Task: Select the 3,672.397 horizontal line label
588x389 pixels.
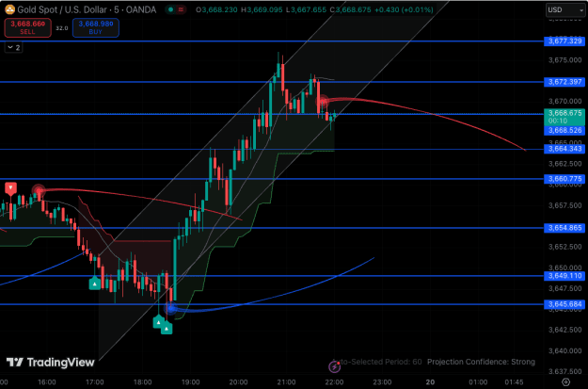Action: click(564, 82)
